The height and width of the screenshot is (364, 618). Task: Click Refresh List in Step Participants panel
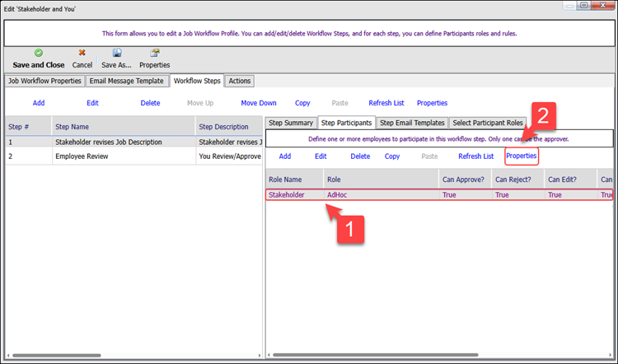click(476, 156)
